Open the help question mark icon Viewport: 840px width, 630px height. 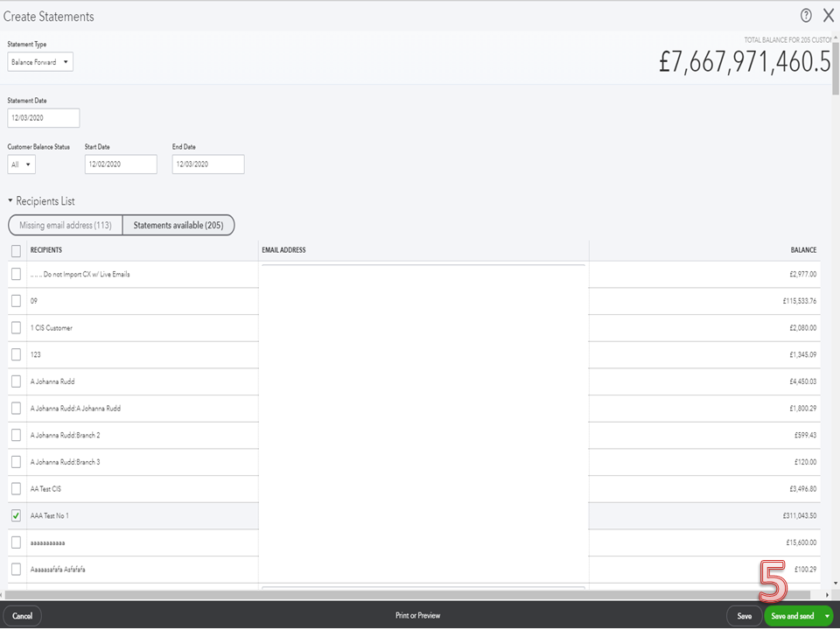[806, 16]
